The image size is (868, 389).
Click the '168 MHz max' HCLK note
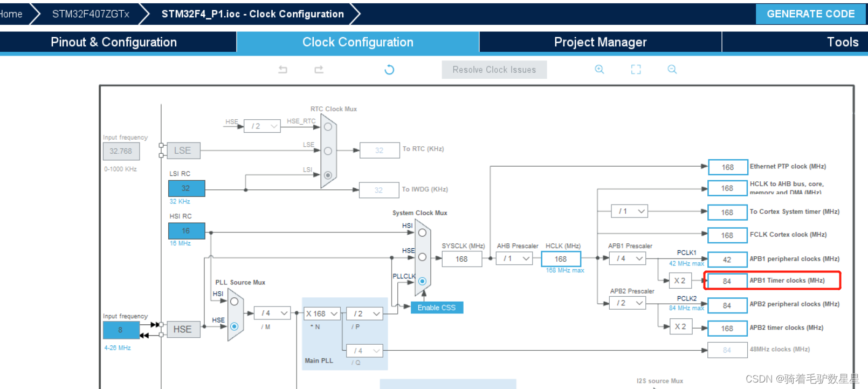coord(564,270)
